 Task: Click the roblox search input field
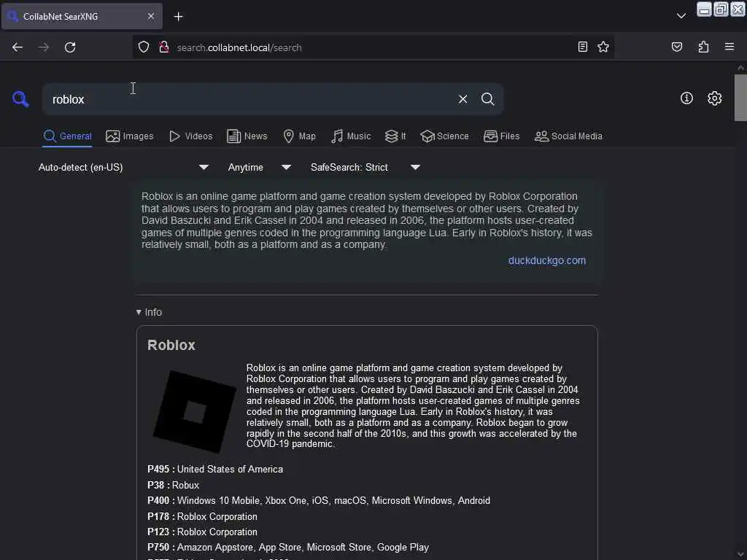(x=250, y=99)
